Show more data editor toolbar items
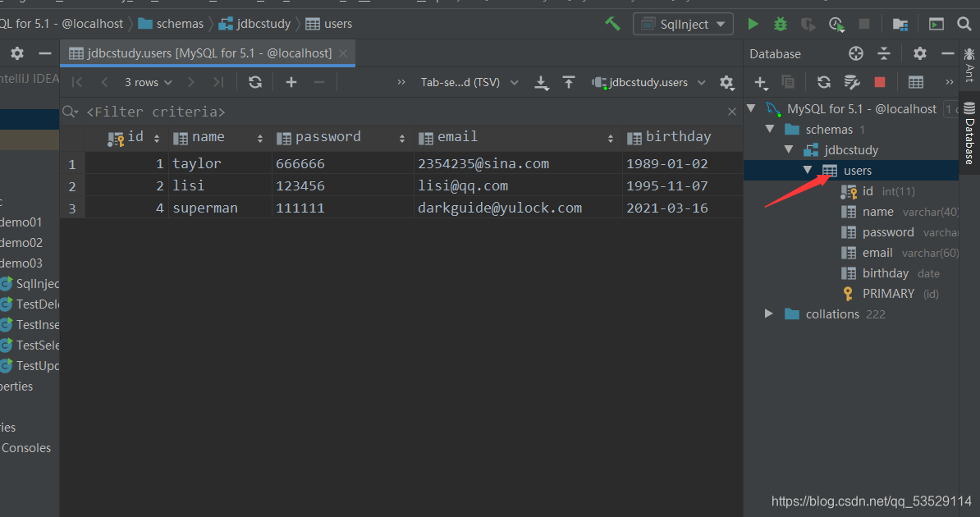The height and width of the screenshot is (517, 980). pyautogui.click(x=401, y=82)
